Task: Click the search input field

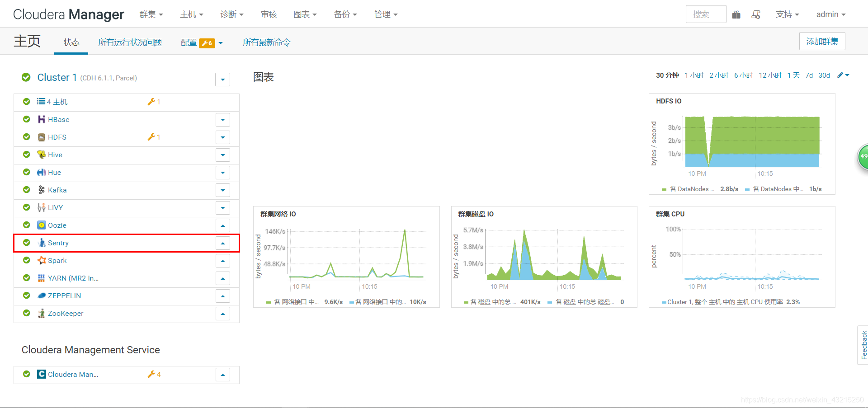Action: click(x=706, y=14)
